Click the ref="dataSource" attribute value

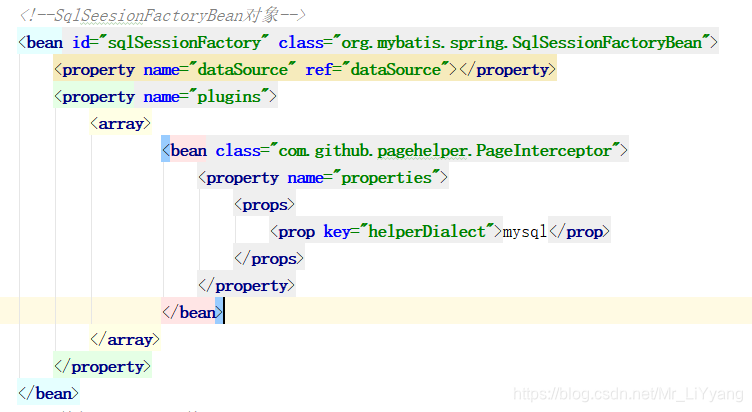click(396, 70)
